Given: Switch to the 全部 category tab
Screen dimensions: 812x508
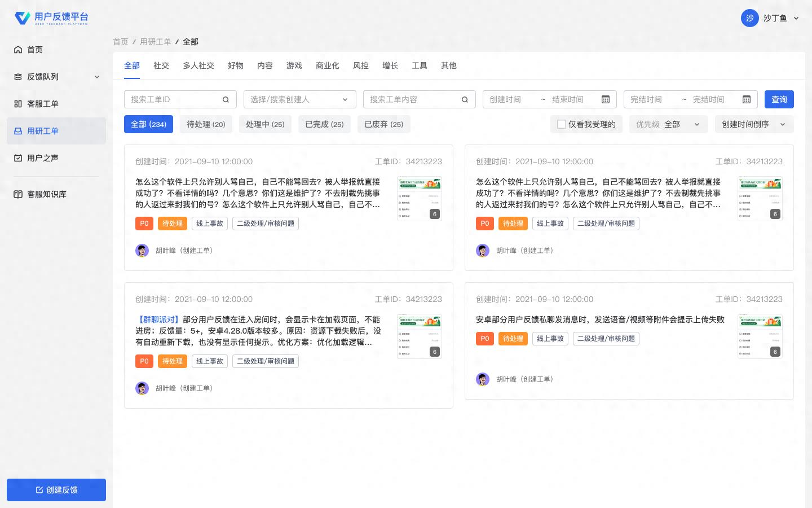Looking at the screenshot, I should click(132, 65).
